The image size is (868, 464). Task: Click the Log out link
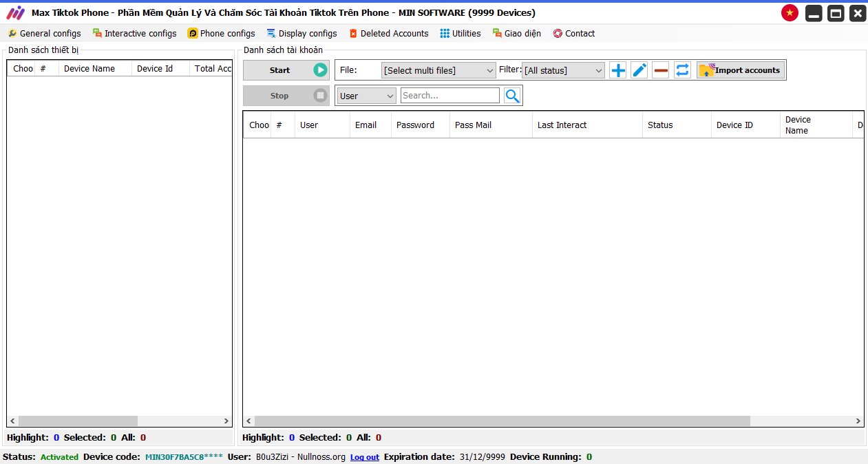pos(365,457)
